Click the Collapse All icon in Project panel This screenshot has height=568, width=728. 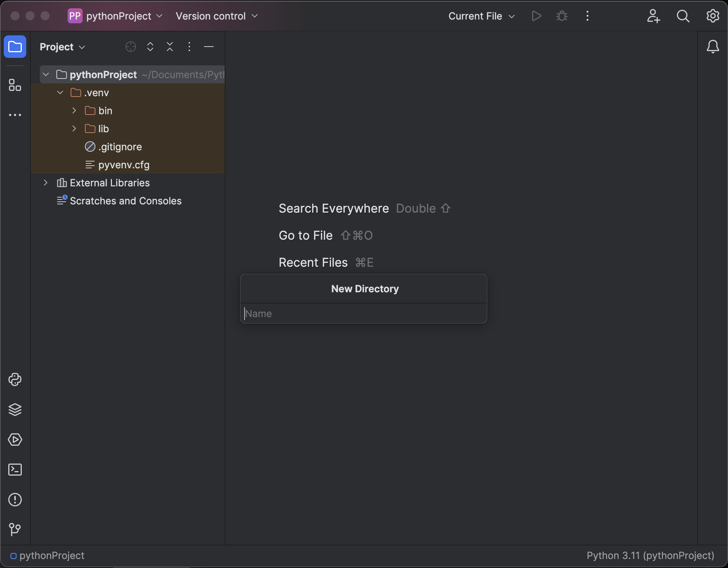pos(170,47)
